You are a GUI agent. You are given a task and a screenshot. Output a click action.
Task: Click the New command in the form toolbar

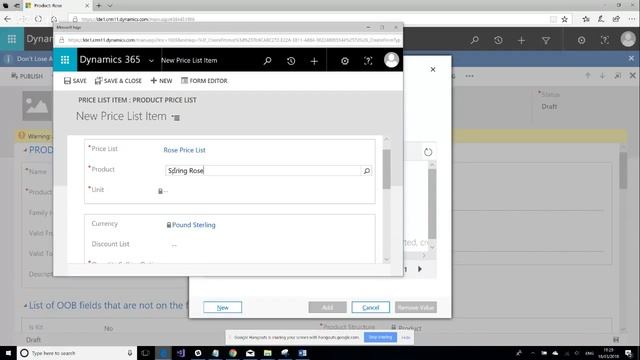161,81
